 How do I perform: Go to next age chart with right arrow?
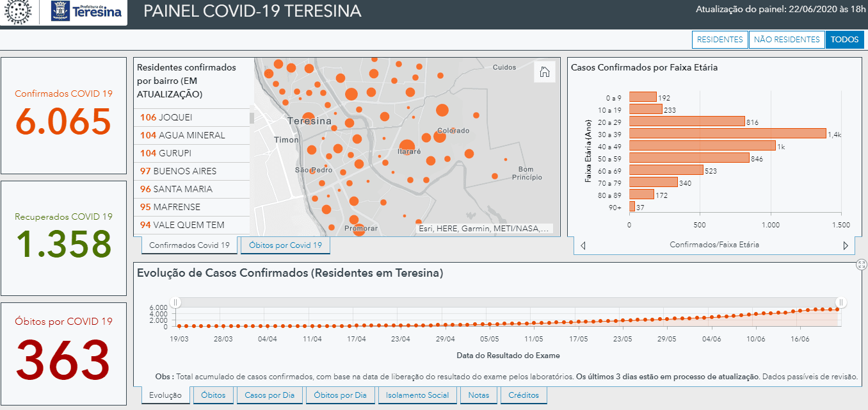[x=846, y=245]
